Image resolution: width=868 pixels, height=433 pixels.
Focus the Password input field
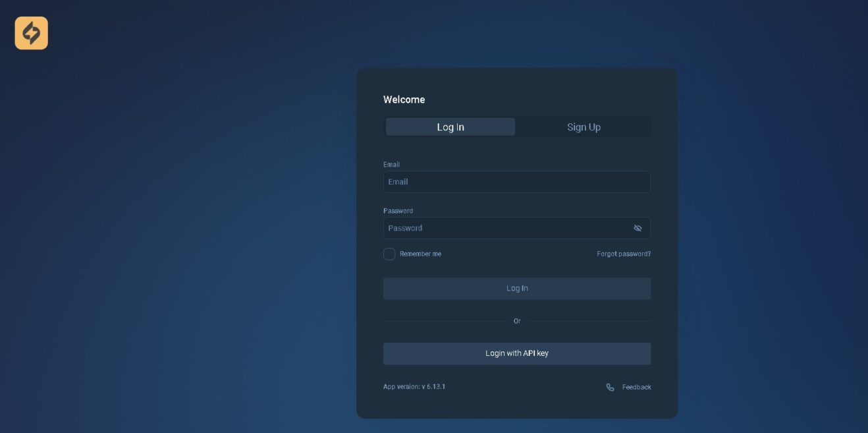504,228
